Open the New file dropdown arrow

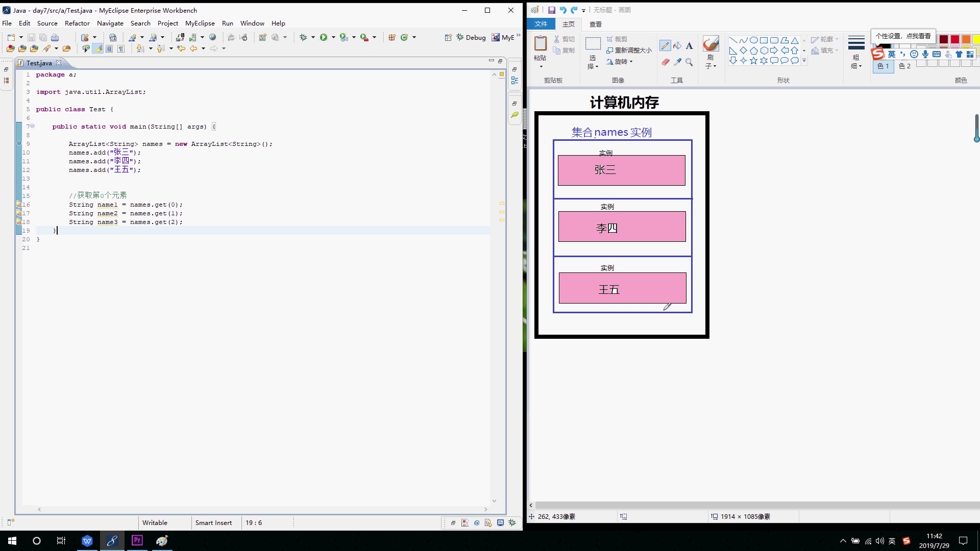[21, 37]
